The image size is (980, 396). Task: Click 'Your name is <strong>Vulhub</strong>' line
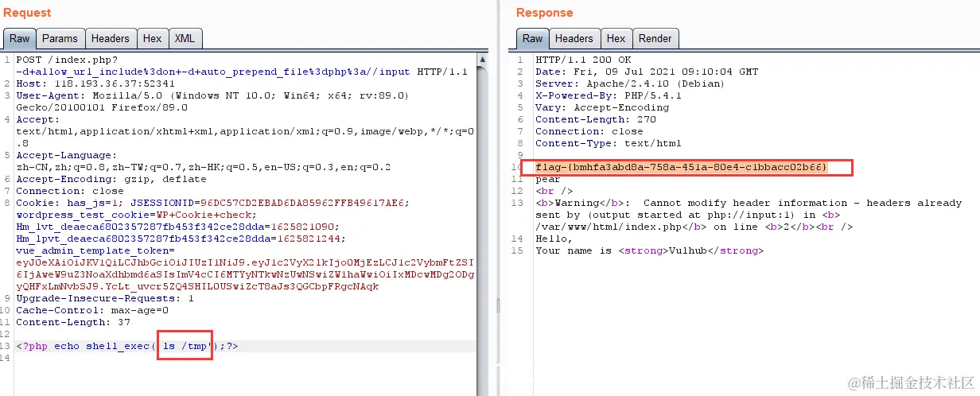pos(649,250)
